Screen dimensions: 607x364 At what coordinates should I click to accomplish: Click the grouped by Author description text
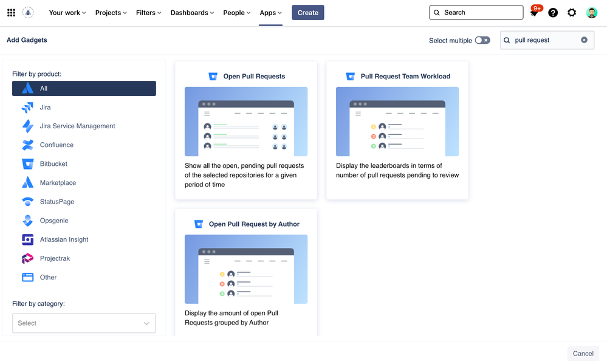pos(231,318)
